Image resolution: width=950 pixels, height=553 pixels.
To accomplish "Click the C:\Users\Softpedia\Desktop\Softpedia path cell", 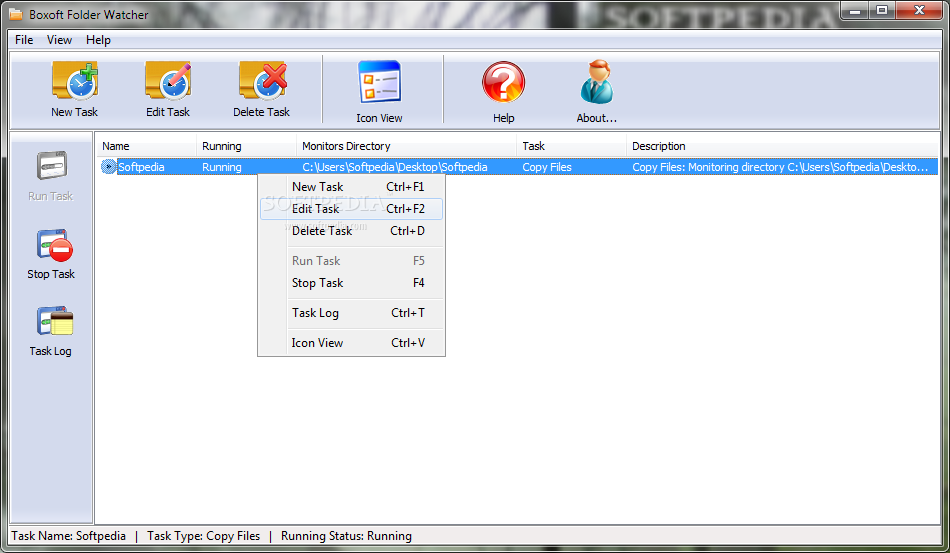I will pyautogui.click(x=394, y=167).
